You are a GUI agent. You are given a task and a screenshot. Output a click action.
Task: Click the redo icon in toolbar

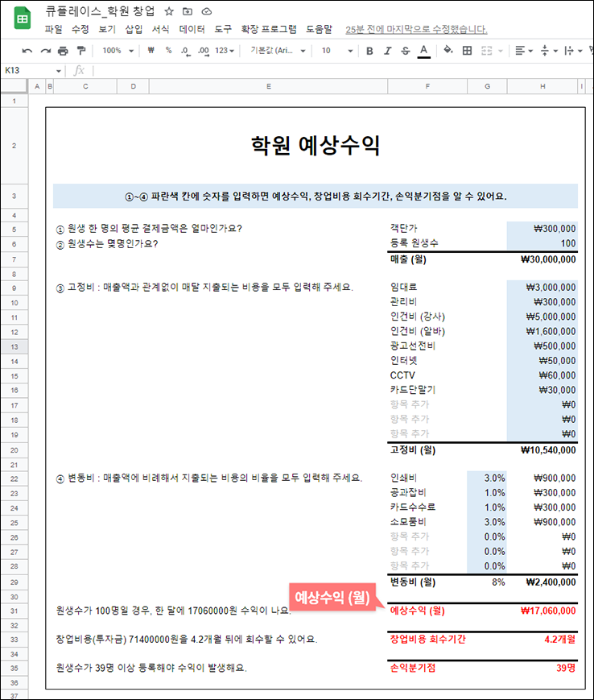[45, 51]
